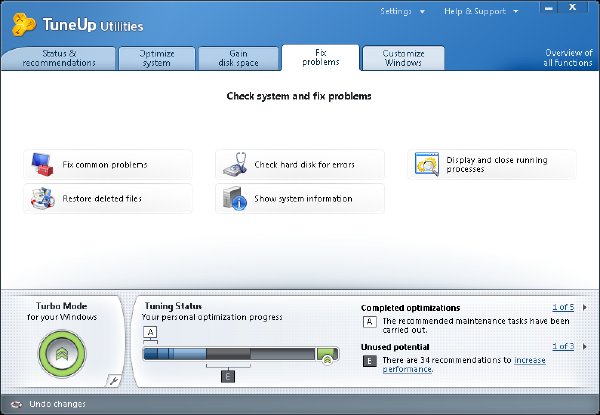This screenshot has height=415, width=600.
Task: Click 'Check system and fix problems' heading
Action: click(299, 96)
